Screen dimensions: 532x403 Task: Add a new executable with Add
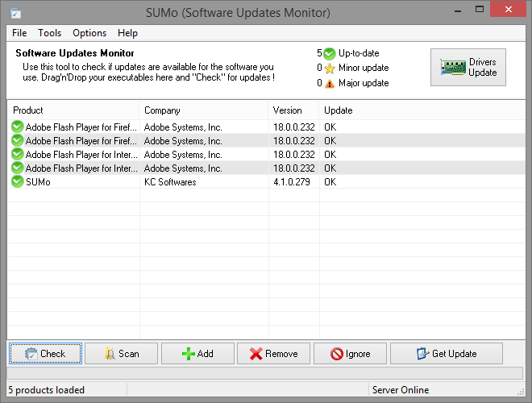197,354
